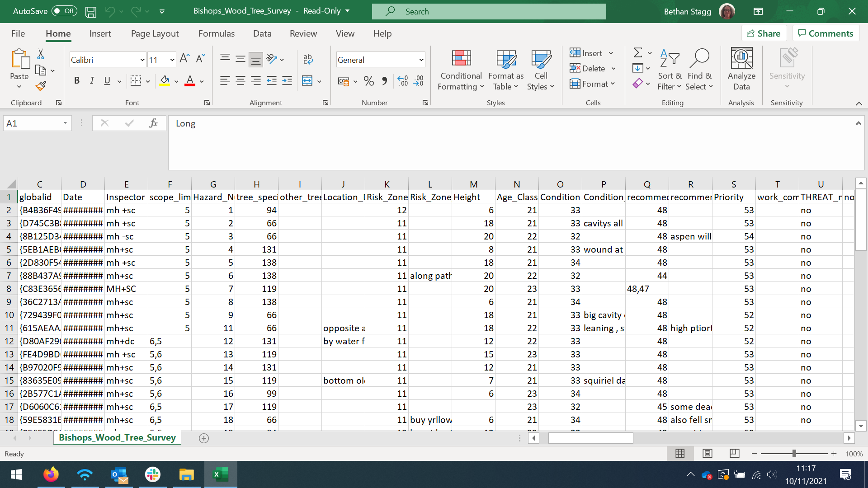Image resolution: width=868 pixels, height=488 pixels.
Task: Click the Increase Font Size icon
Action: pyautogui.click(x=184, y=59)
